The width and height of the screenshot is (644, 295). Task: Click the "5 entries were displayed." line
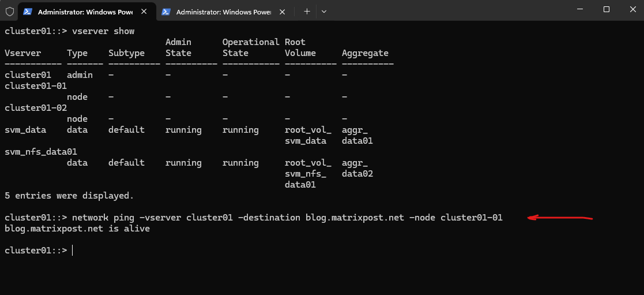[x=69, y=196]
